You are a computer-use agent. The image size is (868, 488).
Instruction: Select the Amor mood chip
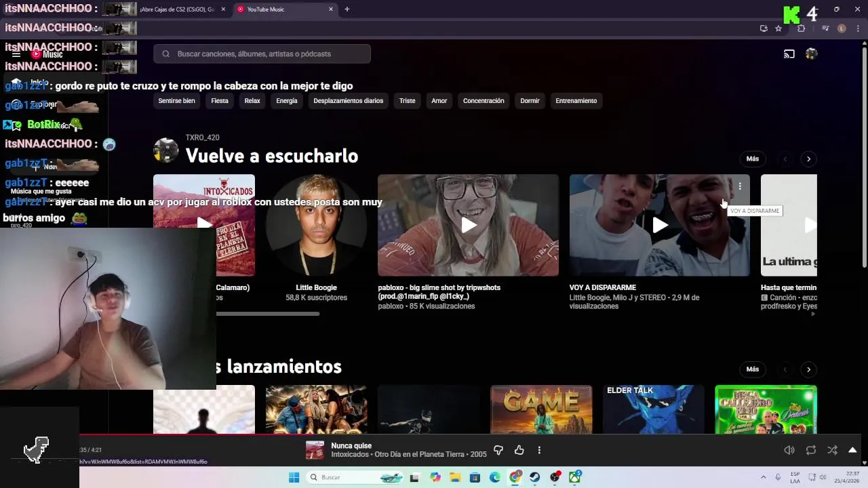pyautogui.click(x=439, y=100)
